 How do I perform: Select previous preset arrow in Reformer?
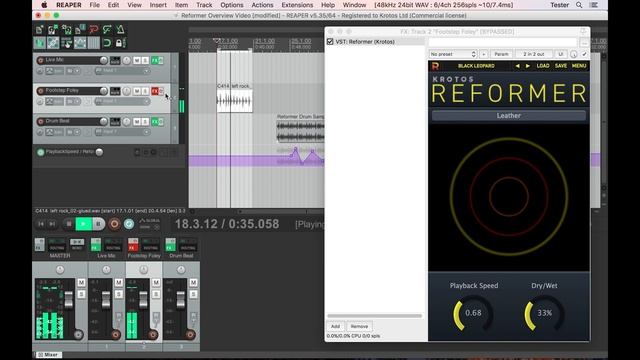coord(518,66)
